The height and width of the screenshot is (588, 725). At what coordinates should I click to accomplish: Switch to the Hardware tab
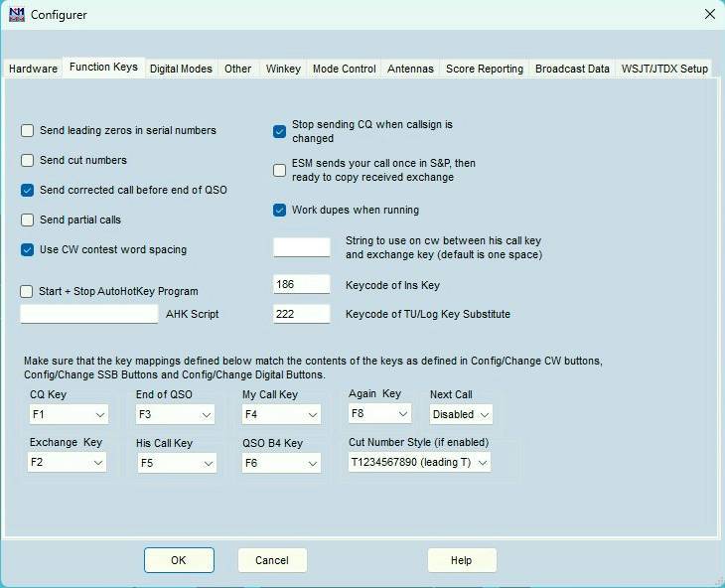click(x=34, y=69)
